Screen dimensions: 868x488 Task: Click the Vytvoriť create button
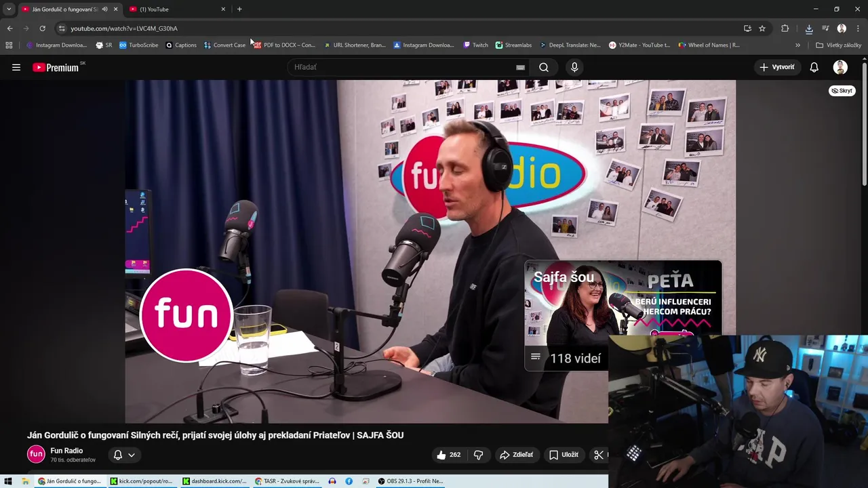tap(777, 67)
